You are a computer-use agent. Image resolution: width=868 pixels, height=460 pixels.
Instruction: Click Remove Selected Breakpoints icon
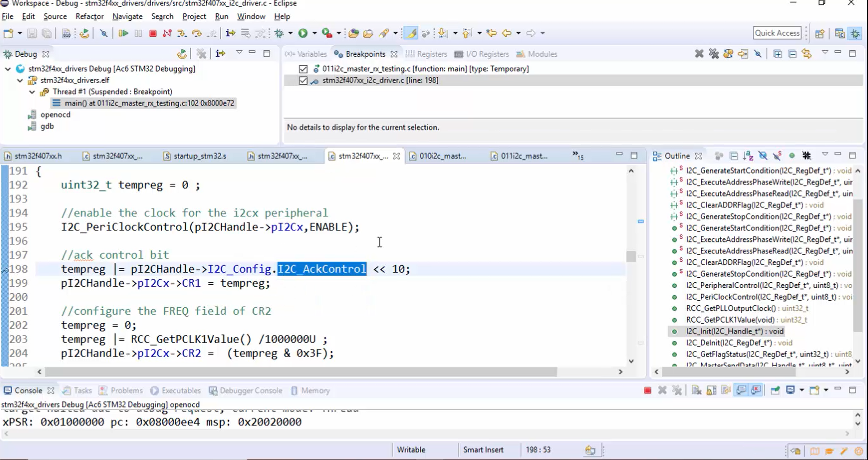pyautogui.click(x=699, y=54)
